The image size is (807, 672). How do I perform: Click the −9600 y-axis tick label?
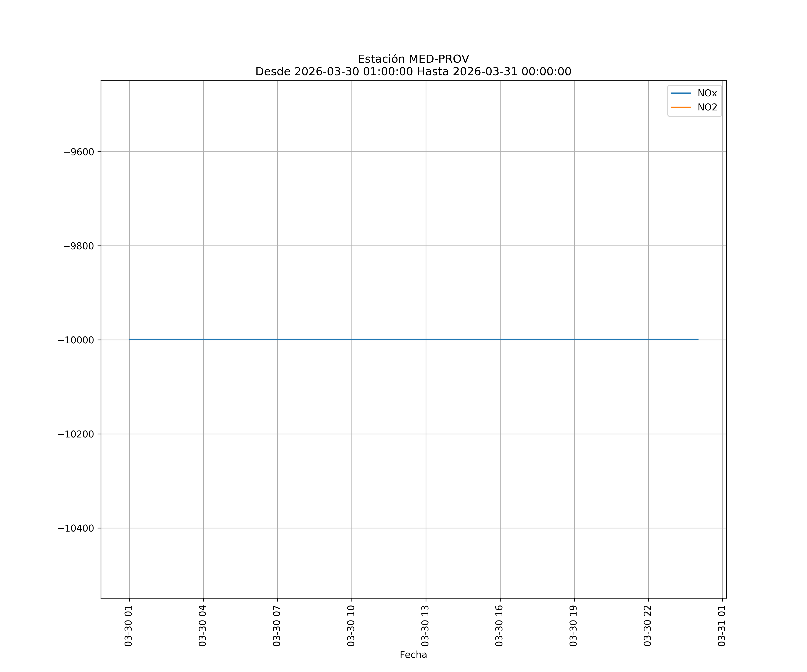(79, 152)
